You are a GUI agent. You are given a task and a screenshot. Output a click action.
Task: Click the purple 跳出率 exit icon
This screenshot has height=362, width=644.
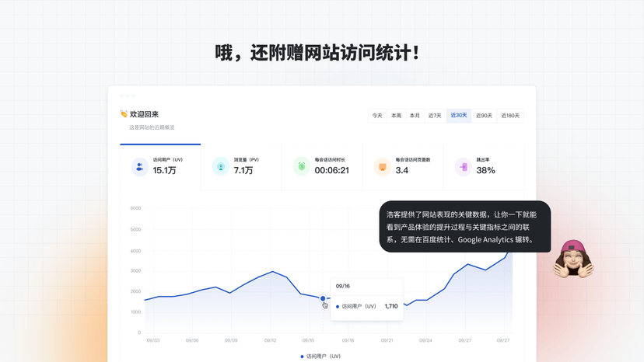pos(463,167)
